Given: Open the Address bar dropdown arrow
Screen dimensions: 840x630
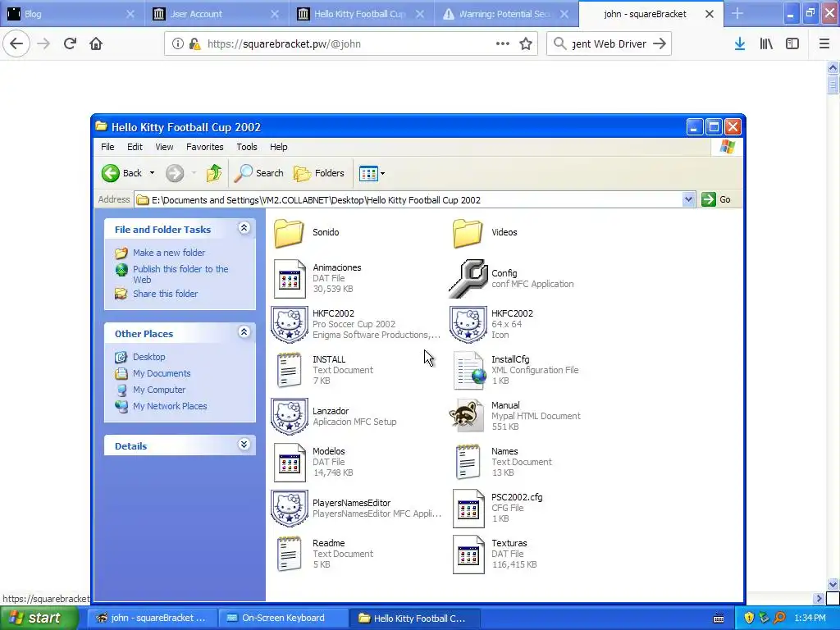Looking at the screenshot, I should (688, 200).
